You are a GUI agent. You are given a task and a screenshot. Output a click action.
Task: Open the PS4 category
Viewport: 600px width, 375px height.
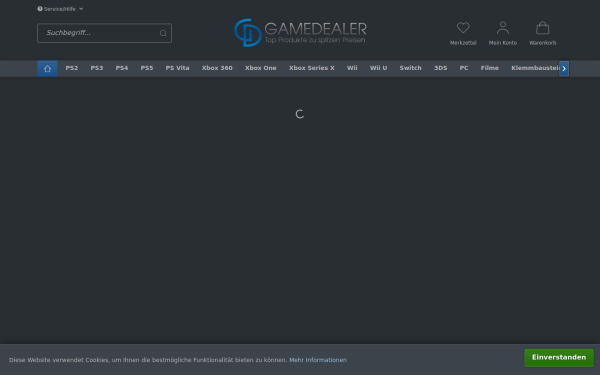(x=122, y=68)
